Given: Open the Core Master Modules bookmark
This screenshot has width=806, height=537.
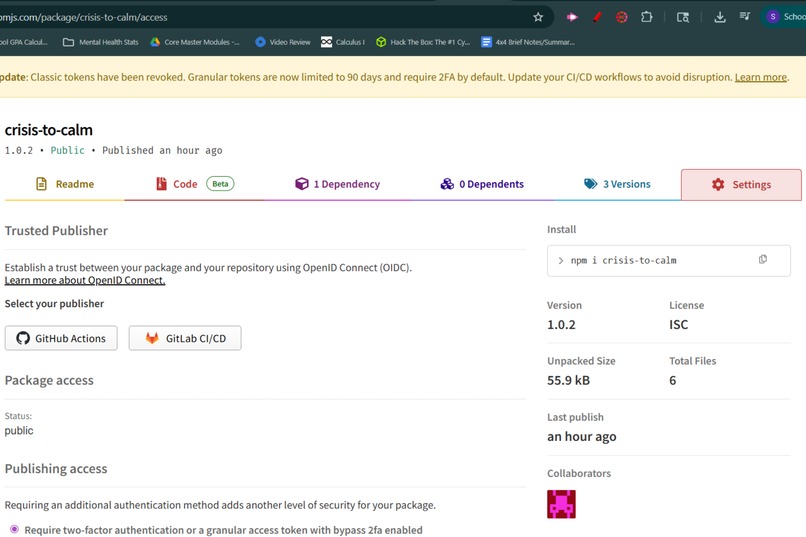Looking at the screenshot, I should (x=195, y=42).
